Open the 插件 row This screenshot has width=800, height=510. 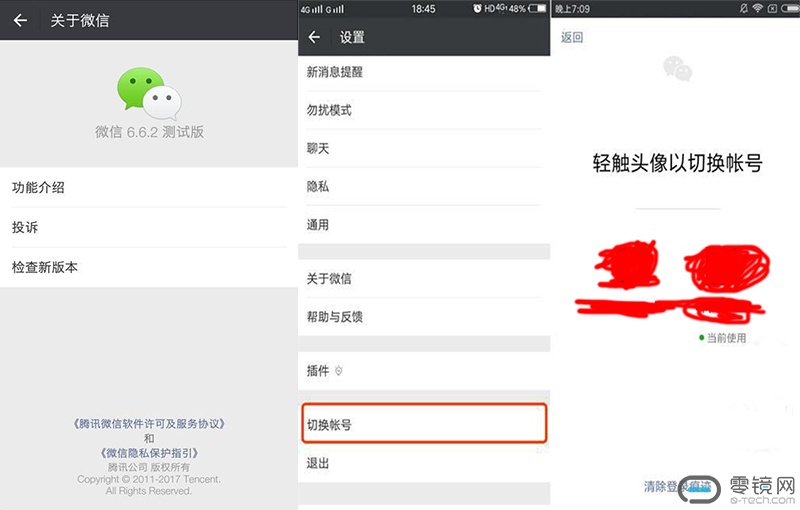[x=424, y=371]
